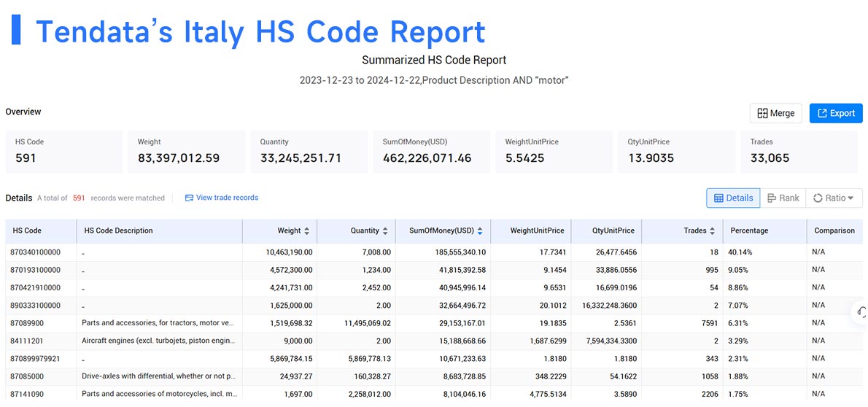This screenshot has height=407, width=868.
Task: Click the 7591 trades value
Action: [710, 323]
